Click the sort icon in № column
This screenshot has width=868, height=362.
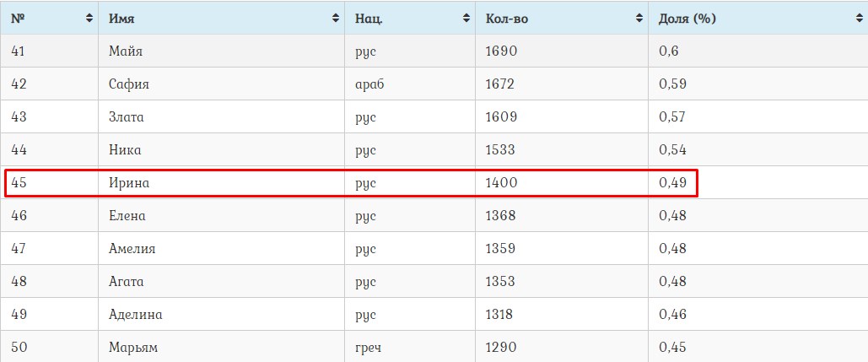(x=89, y=18)
